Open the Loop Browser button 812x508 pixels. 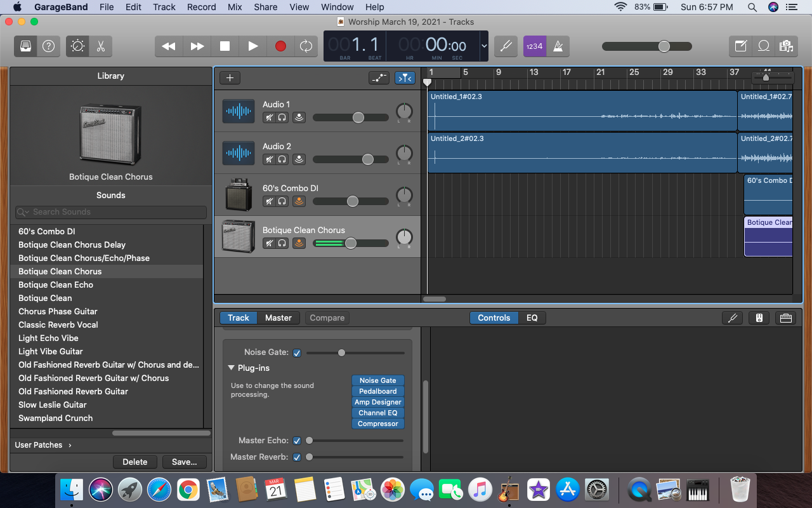click(x=764, y=46)
